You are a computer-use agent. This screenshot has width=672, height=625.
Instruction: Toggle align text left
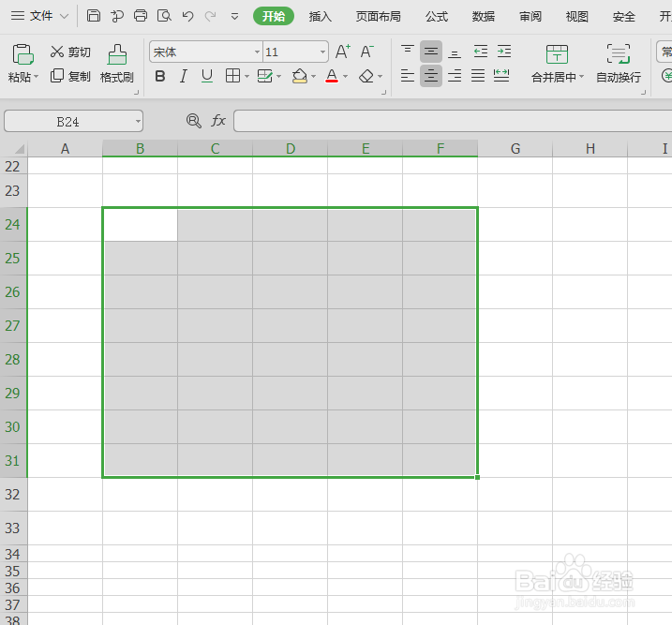pyautogui.click(x=407, y=76)
